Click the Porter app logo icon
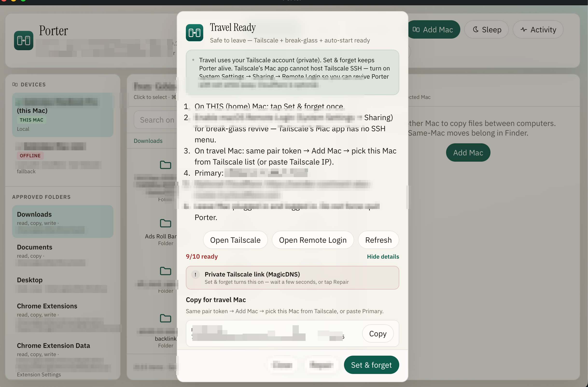This screenshot has height=387, width=588. pos(23,40)
